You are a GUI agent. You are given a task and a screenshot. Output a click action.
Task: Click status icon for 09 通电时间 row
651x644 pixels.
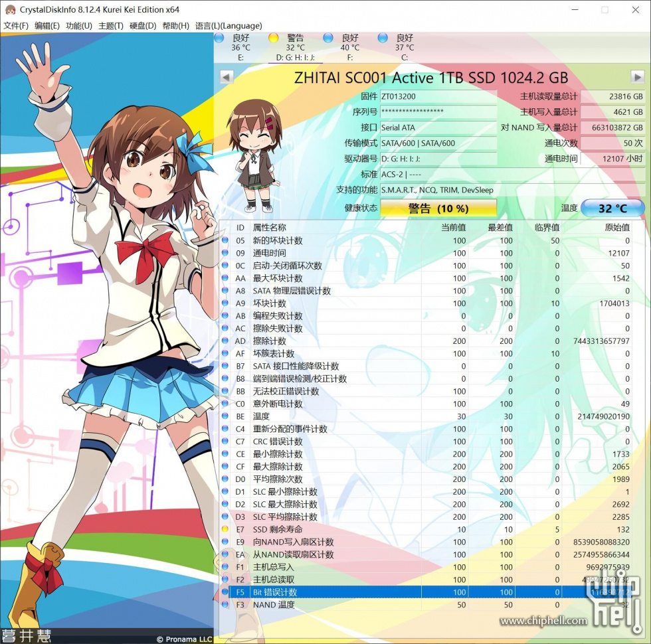point(225,252)
